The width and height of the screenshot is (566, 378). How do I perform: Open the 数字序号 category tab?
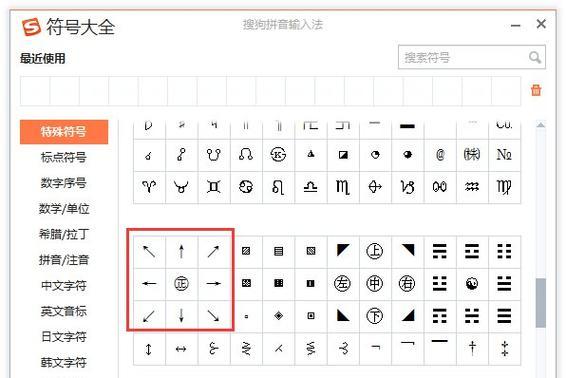tap(64, 183)
